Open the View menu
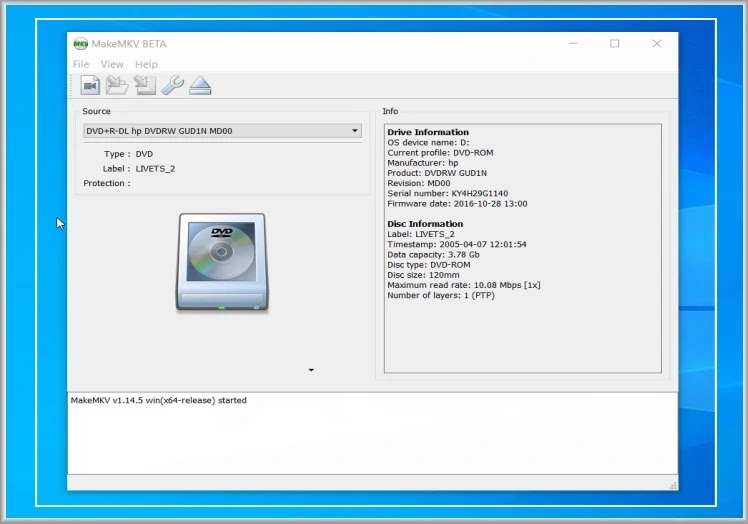 click(x=112, y=64)
